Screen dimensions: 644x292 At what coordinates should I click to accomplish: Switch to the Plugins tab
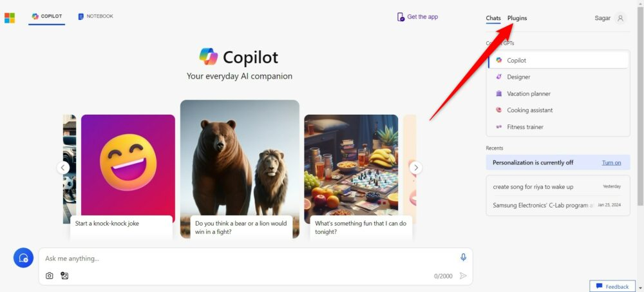click(517, 18)
